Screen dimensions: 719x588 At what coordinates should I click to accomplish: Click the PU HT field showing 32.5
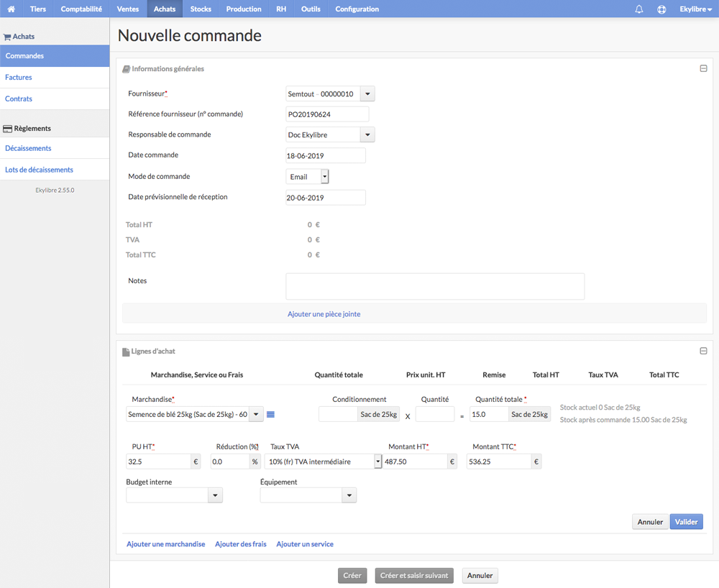[158, 461]
